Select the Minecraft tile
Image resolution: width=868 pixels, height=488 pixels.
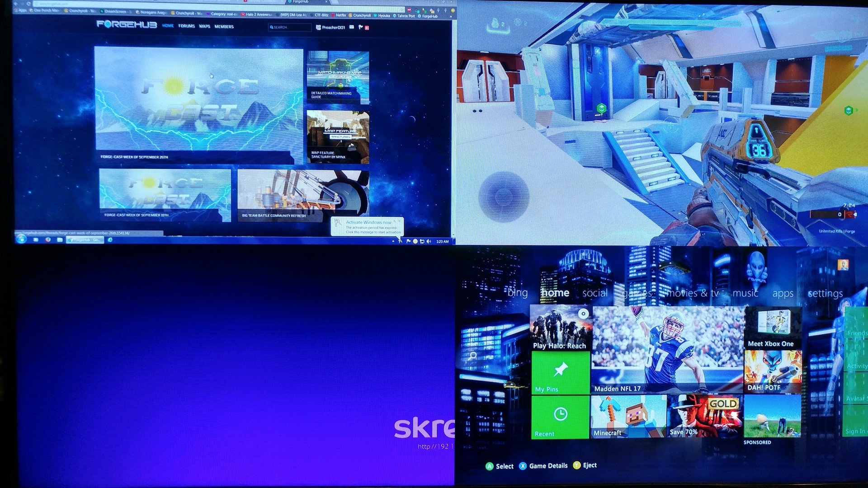(x=628, y=417)
